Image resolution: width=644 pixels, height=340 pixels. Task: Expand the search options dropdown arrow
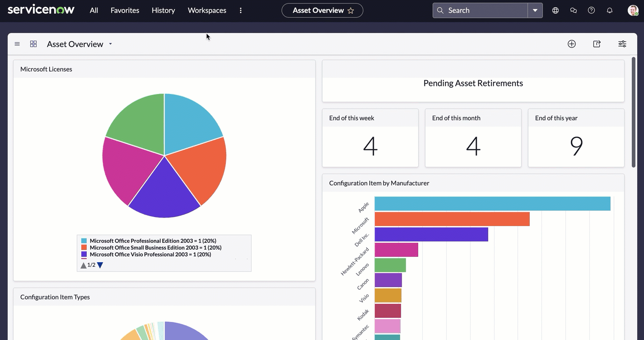click(x=535, y=10)
